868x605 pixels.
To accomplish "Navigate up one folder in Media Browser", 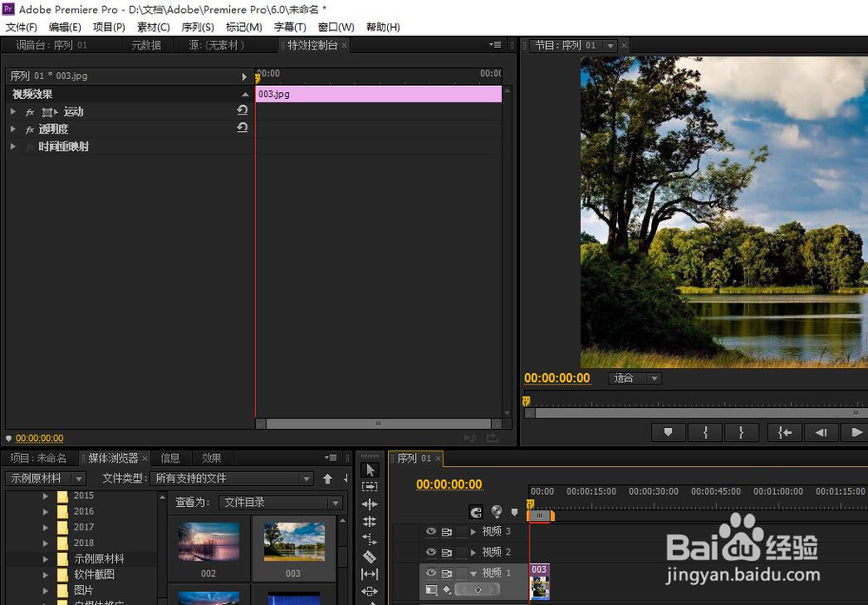I will [328, 479].
